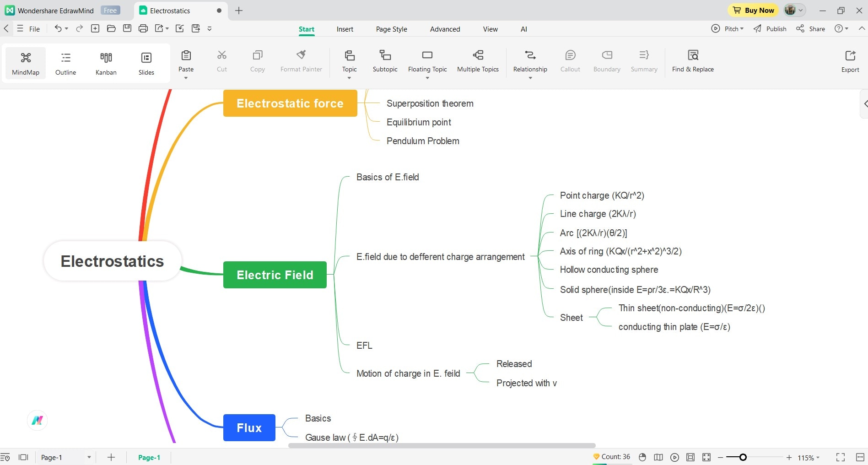This screenshot has height=465, width=868.
Task: Insert Multiple Topics
Action: pos(478,61)
